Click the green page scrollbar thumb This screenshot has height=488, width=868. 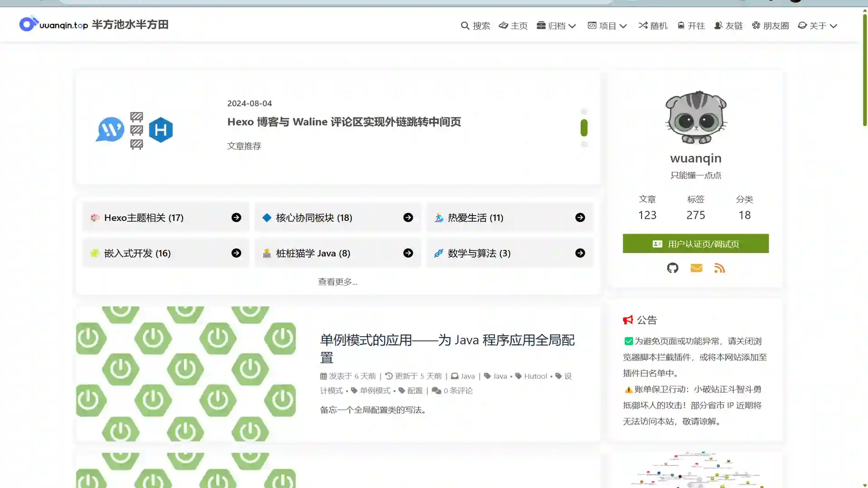tap(864, 70)
